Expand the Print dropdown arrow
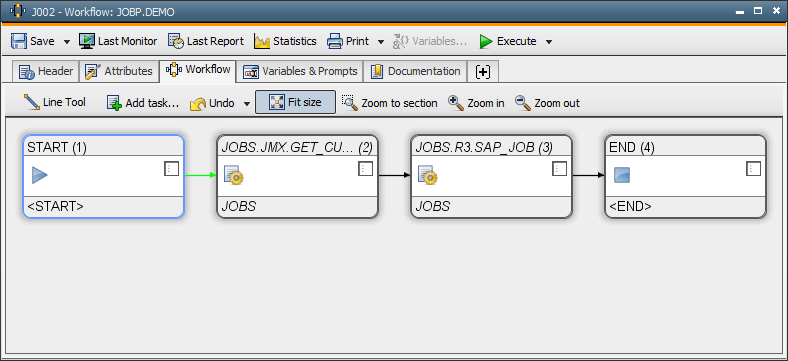The image size is (788, 361). pyautogui.click(x=381, y=42)
